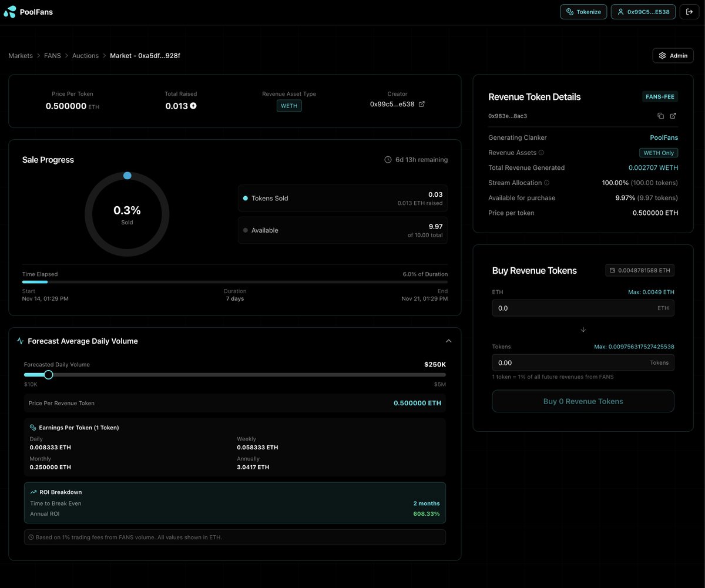Click the 608.33% Annual ROI value
Viewport: 705px width, 588px height.
(x=427, y=514)
